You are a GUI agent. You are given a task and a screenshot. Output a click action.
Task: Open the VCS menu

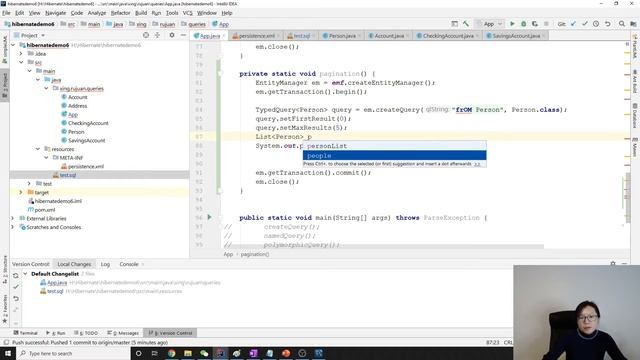click(187, 13)
